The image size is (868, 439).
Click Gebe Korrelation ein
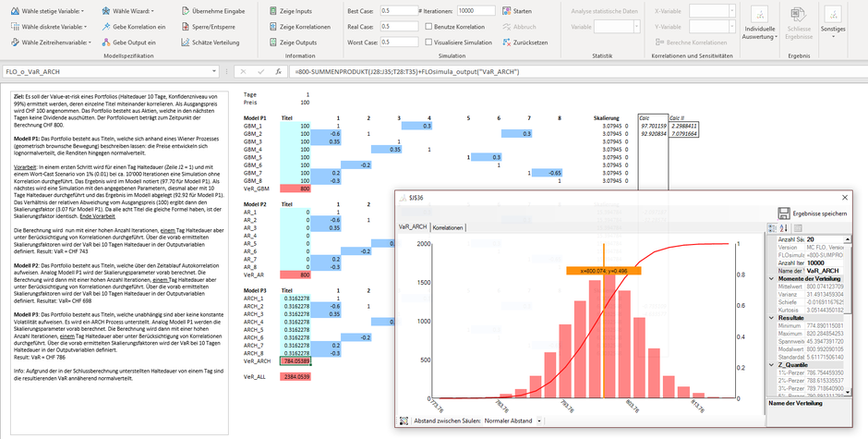click(133, 27)
